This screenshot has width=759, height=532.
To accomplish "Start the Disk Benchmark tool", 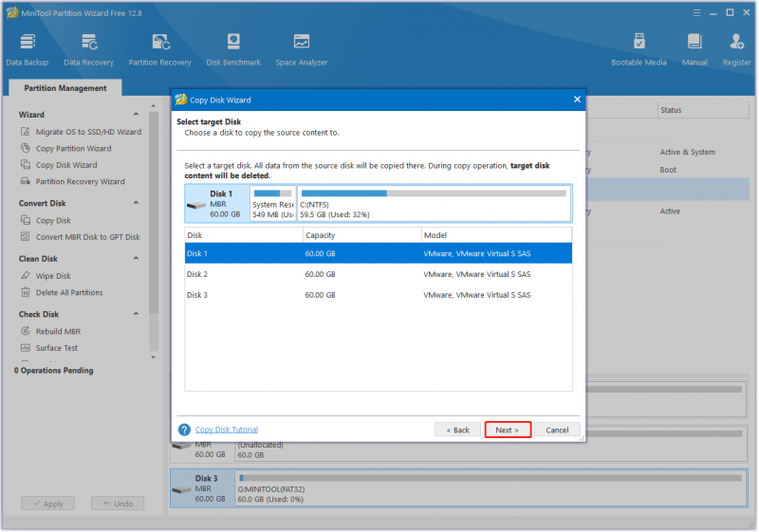I will [x=233, y=49].
